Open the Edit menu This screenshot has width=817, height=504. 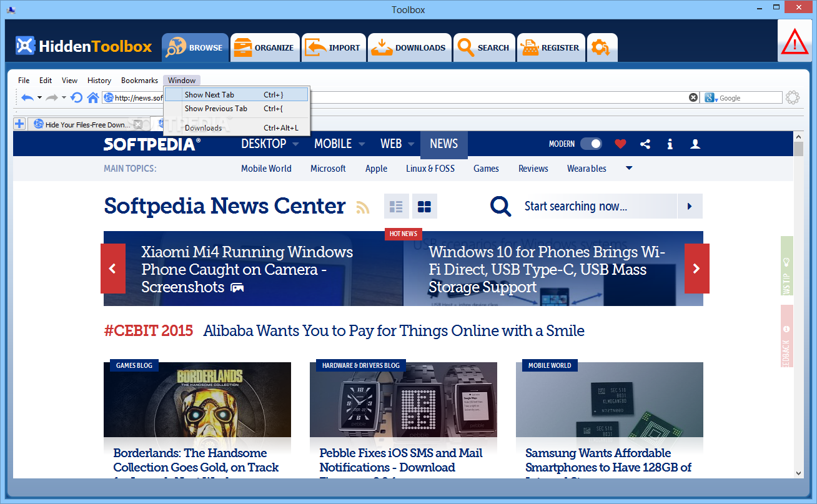[46, 81]
